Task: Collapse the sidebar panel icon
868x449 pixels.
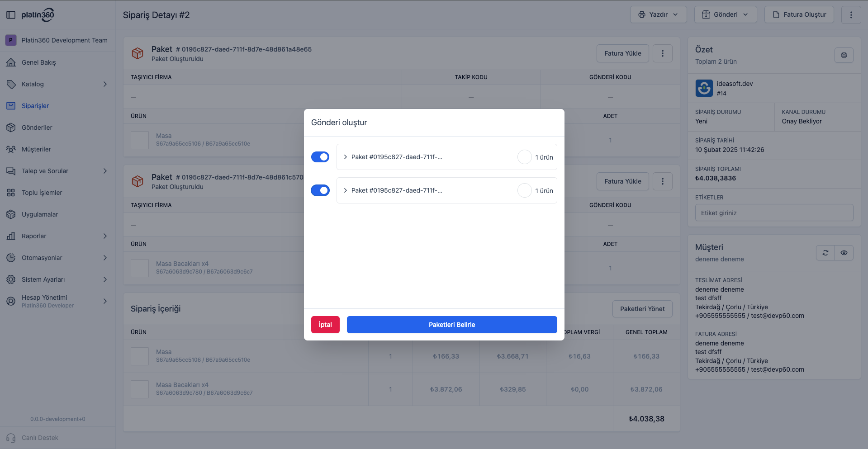Action: [11, 15]
